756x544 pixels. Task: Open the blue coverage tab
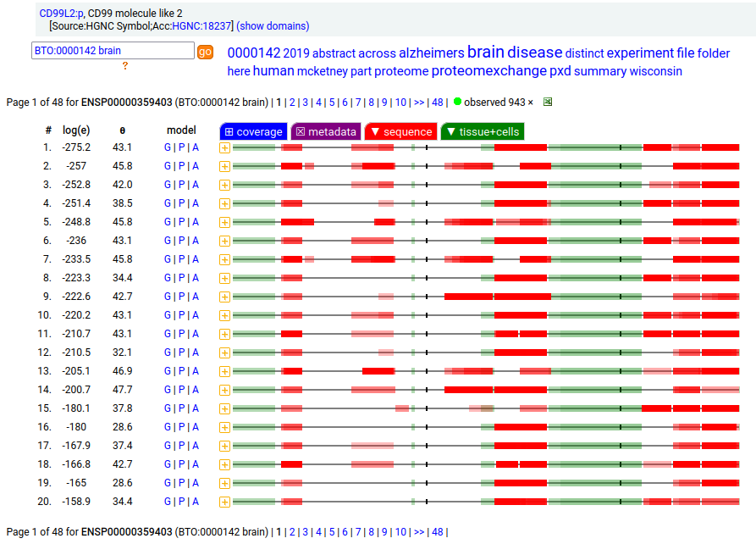pos(254,131)
